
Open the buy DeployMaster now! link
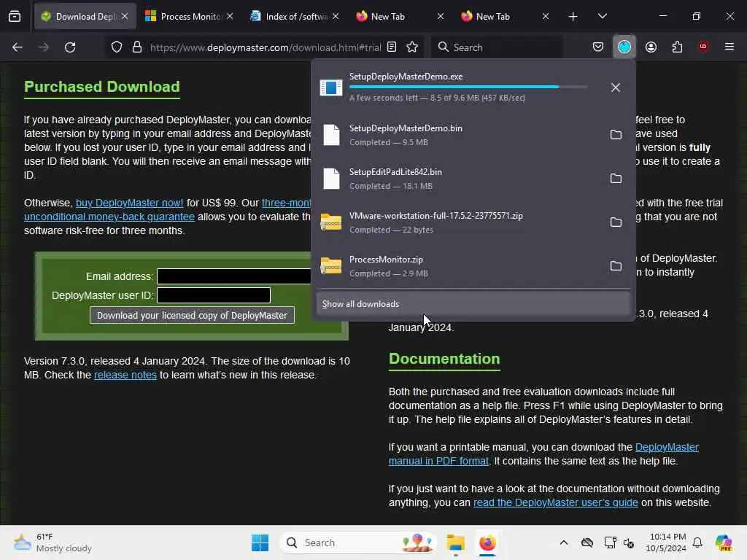[x=129, y=203]
